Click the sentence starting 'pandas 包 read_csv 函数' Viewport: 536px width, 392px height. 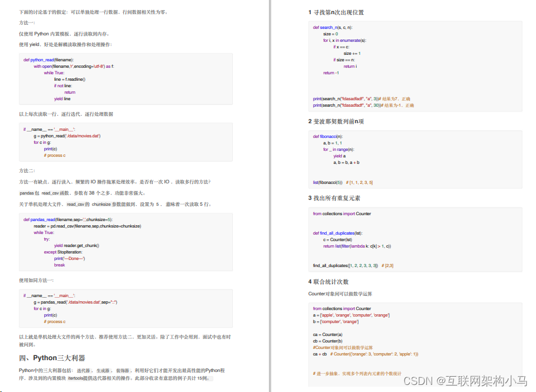[83, 193]
